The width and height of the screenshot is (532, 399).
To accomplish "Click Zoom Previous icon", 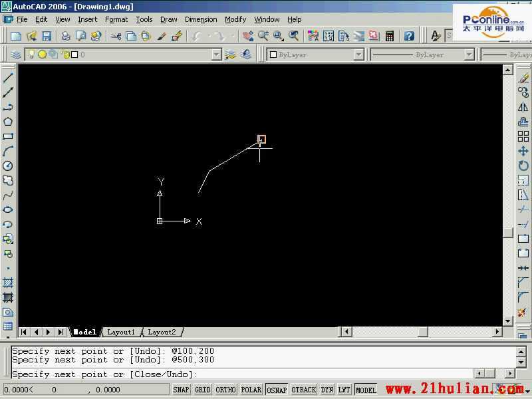I will click(293, 36).
